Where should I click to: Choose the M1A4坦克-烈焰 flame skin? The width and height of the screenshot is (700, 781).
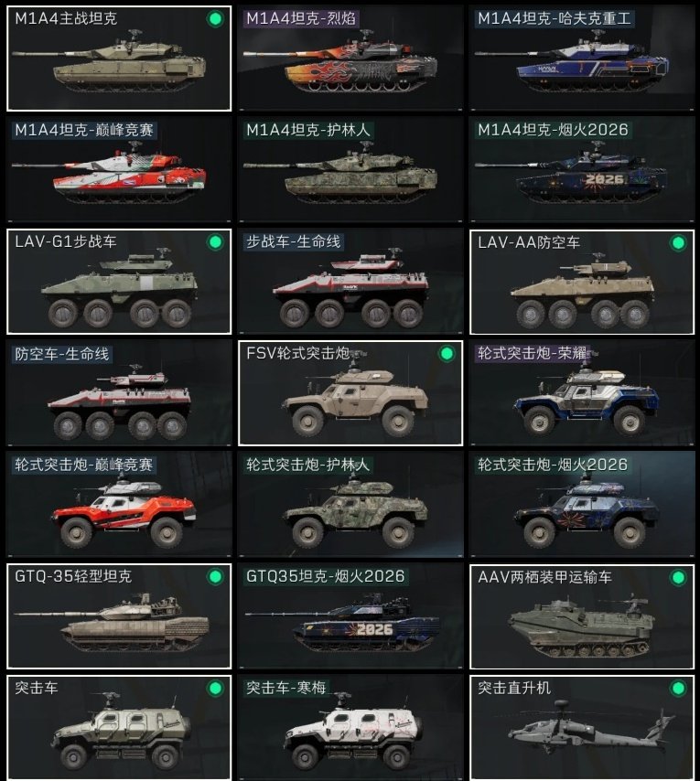[350, 59]
